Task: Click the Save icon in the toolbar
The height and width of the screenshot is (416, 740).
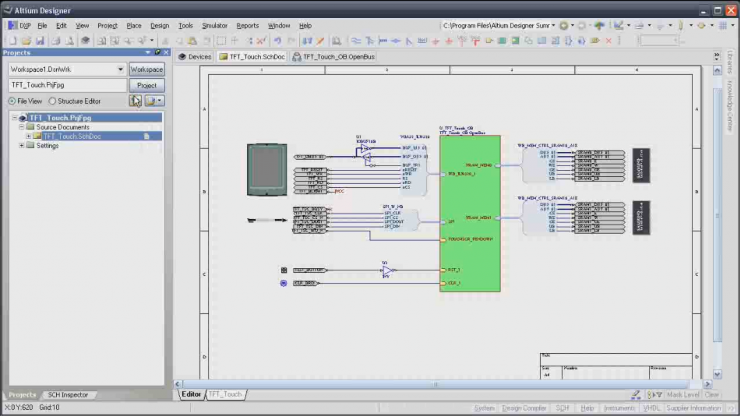Action: pos(39,41)
